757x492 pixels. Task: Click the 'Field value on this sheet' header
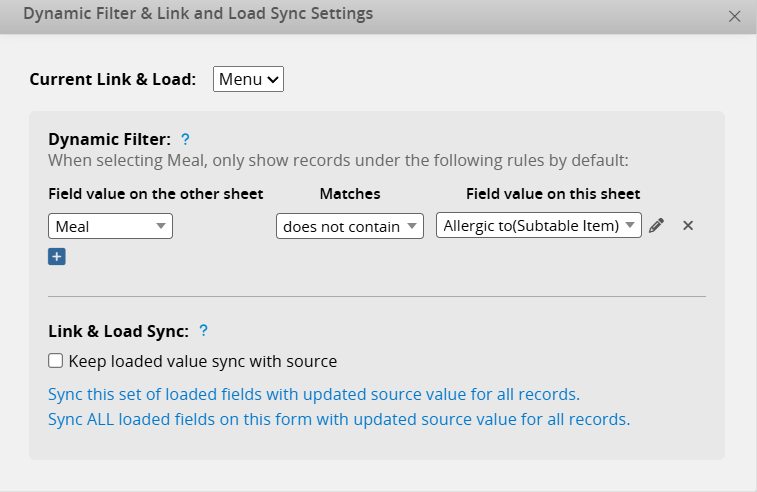pos(553,193)
